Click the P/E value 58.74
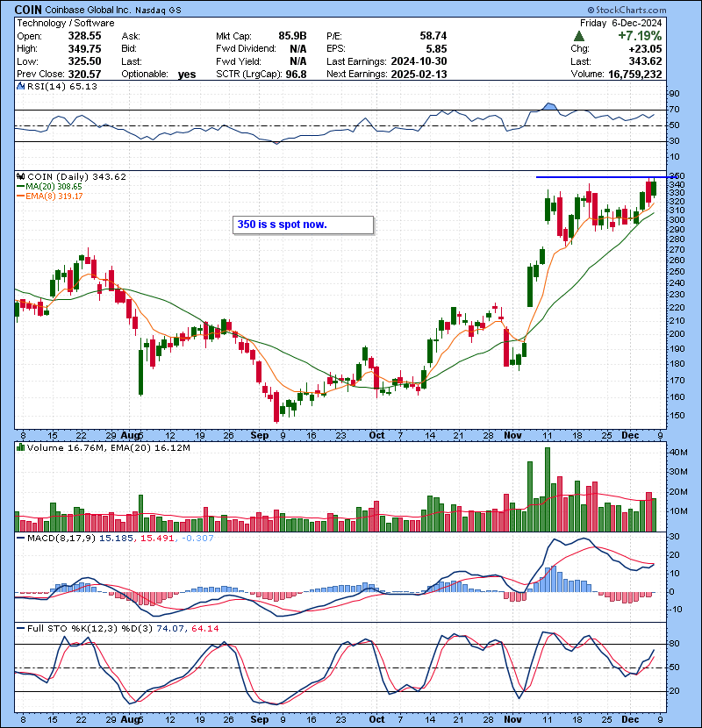The height and width of the screenshot is (728, 702). (x=433, y=36)
